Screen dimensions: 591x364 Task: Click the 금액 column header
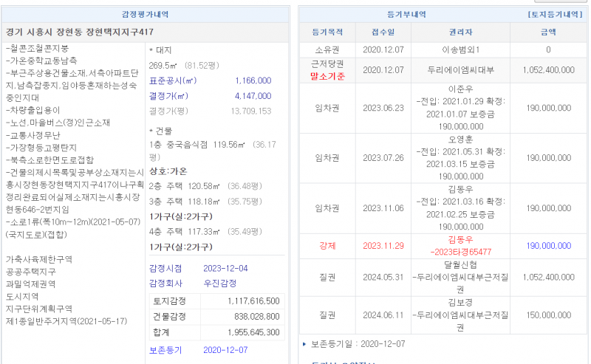(548, 32)
